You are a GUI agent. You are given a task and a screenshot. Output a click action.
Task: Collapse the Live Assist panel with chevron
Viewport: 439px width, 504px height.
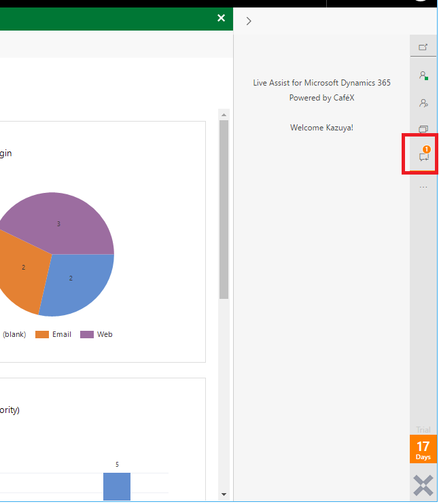(x=249, y=21)
